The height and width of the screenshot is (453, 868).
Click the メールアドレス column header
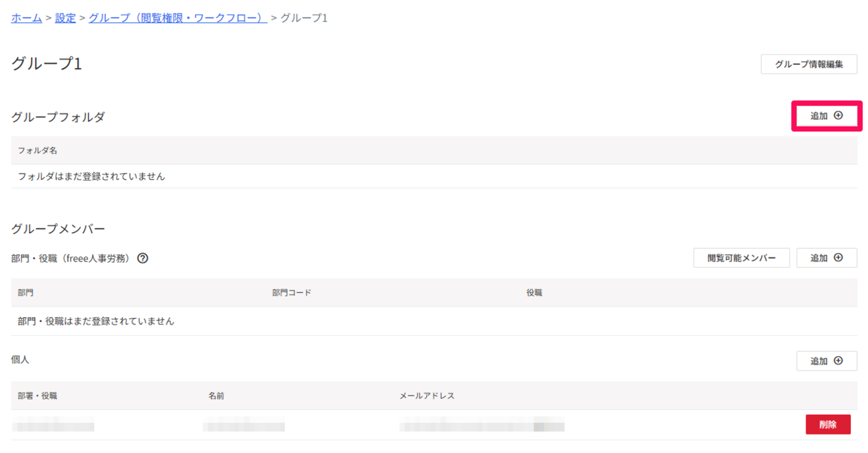click(x=427, y=396)
